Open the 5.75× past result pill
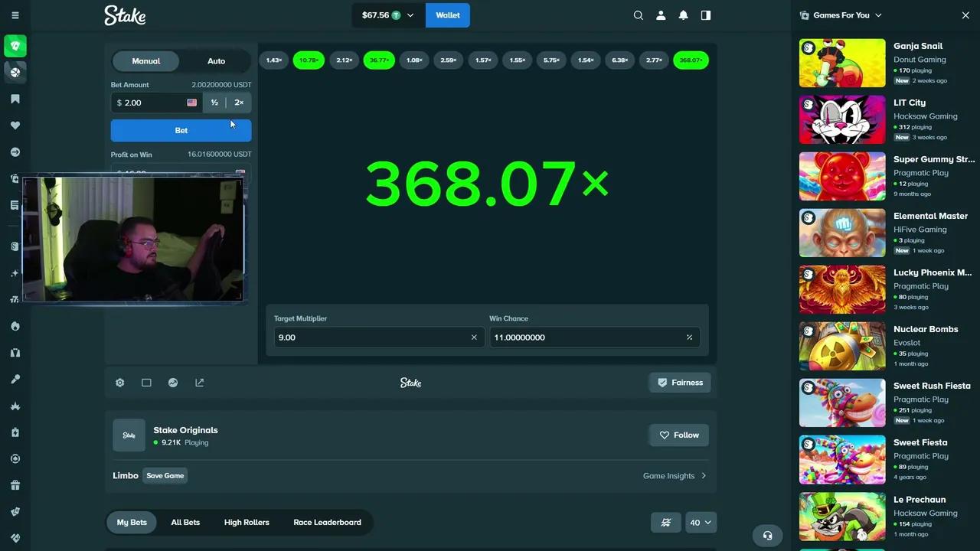Screen dimensions: 980x551 click(x=551, y=60)
